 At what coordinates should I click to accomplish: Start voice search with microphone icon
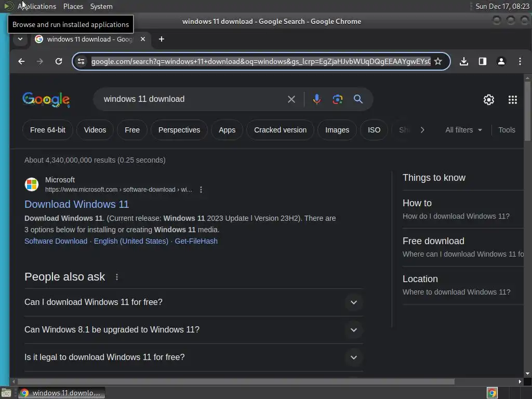click(x=316, y=99)
